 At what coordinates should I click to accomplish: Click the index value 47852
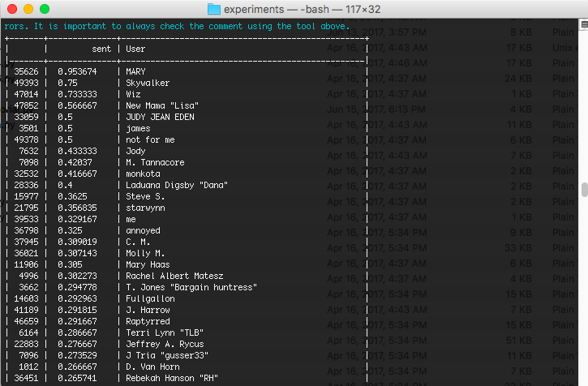click(26, 105)
